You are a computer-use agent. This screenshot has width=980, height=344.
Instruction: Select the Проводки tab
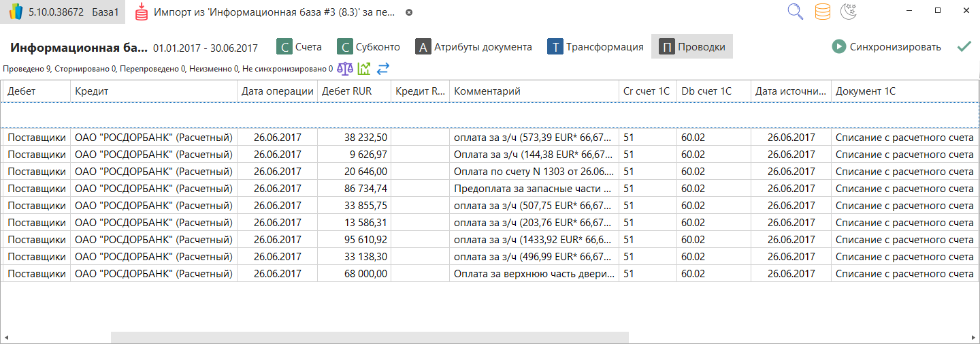[x=691, y=47]
